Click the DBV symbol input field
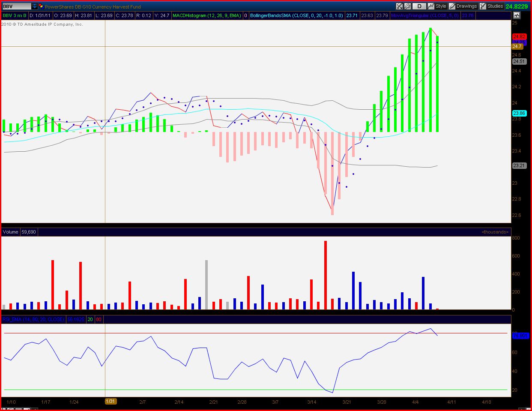This screenshot has height=411, width=532. [x=17, y=6]
